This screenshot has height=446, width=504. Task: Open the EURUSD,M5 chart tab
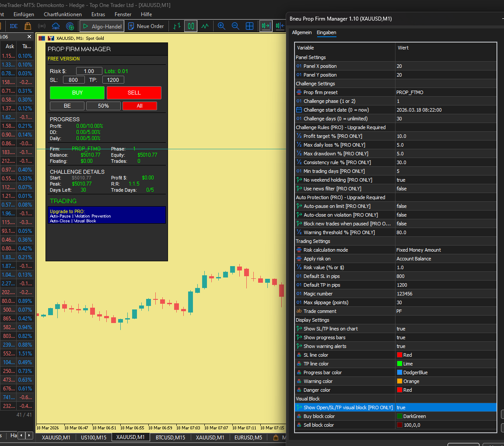coord(248,437)
